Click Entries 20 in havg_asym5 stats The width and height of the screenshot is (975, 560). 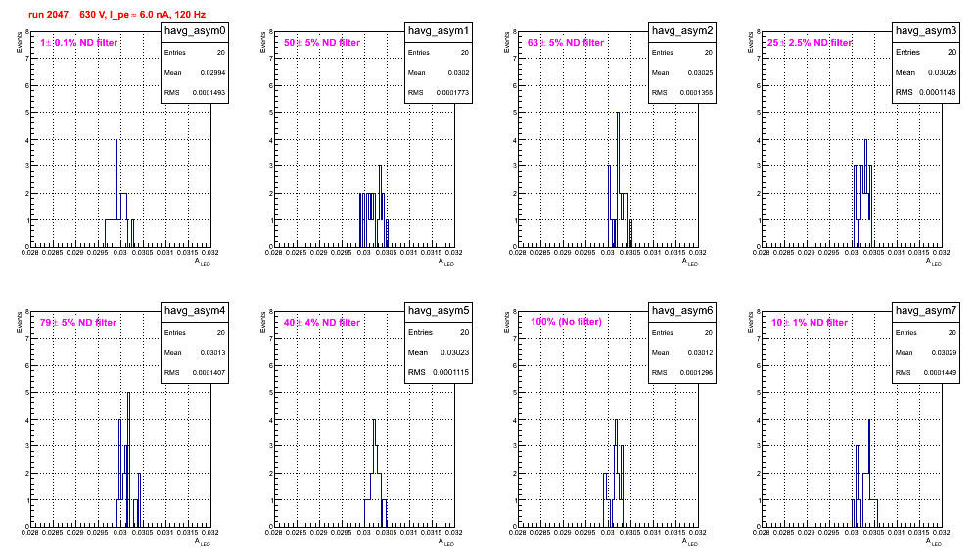point(439,332)
